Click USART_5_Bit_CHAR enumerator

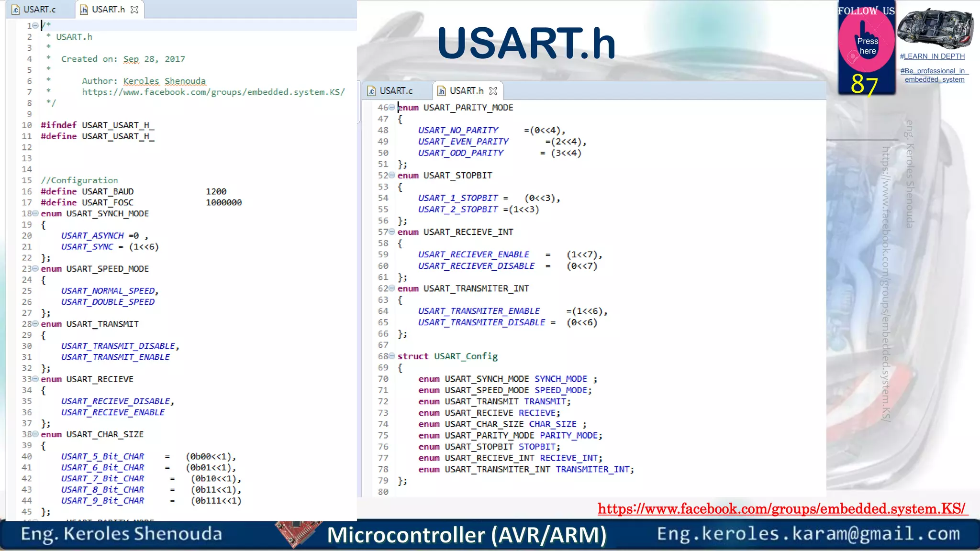tap(102, 456)
